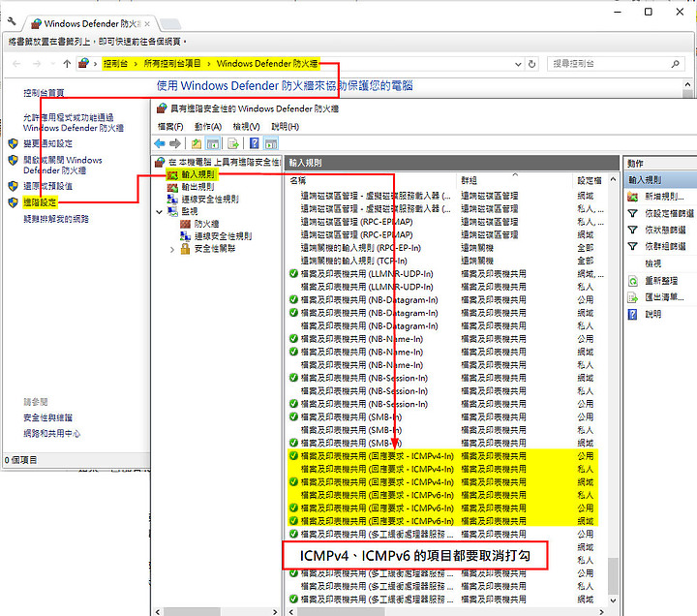Viewport: 697px width, 616px height.
Task: Click the 依群組篩選 filter icon
Action: (632, 246)
